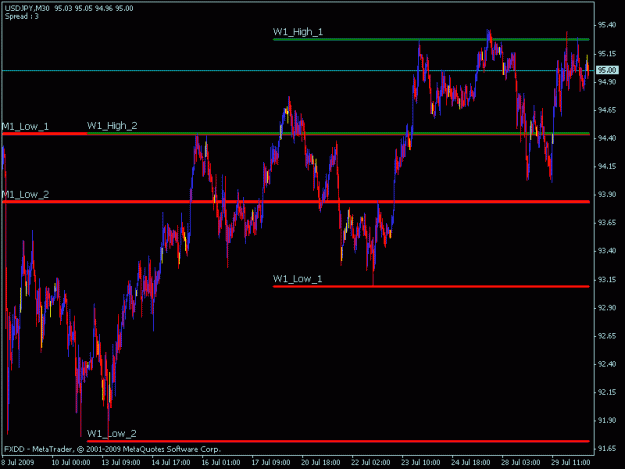Click the FXDD - MetaTrader copyright text
This screenshot has height=469, width=625.
[112, 449]
